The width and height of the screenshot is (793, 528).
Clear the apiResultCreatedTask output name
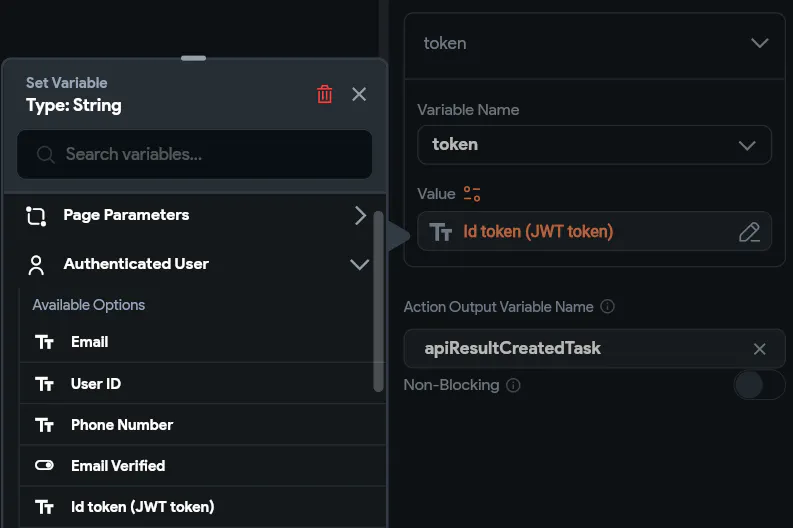click(759, 349)
